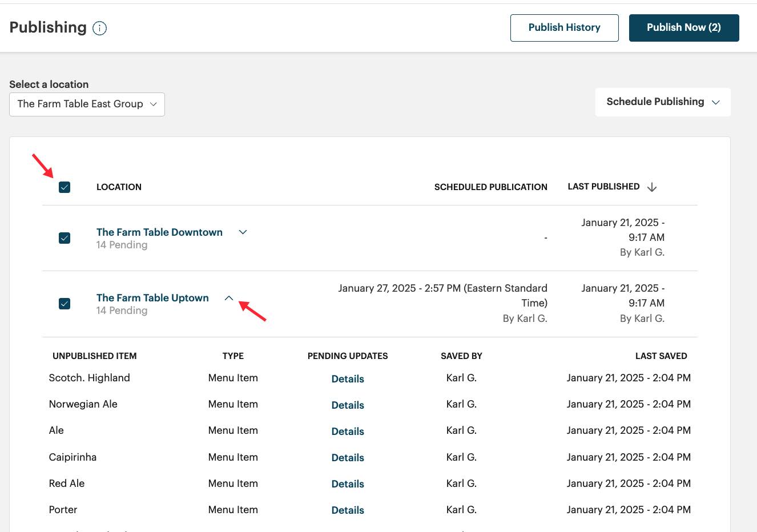Screen dimensions: 757x532
Task: Open Schedule Publishing dropdown menu
Action: click(662, 102)
